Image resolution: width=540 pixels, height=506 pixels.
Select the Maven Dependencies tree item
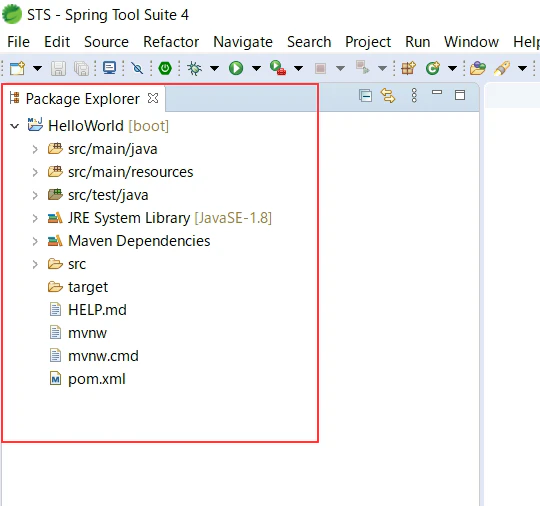coord(139,241)
